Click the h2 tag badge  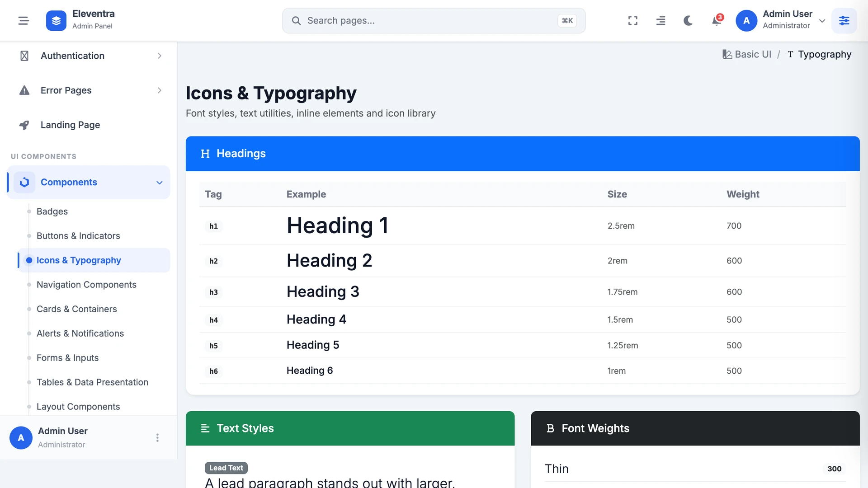point(213,261)
